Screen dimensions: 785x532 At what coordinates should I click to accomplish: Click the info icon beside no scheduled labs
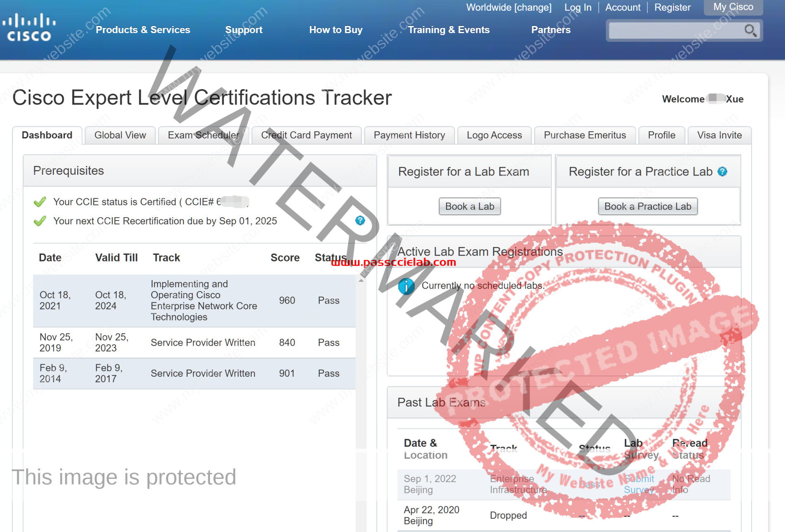click(406, 286)
